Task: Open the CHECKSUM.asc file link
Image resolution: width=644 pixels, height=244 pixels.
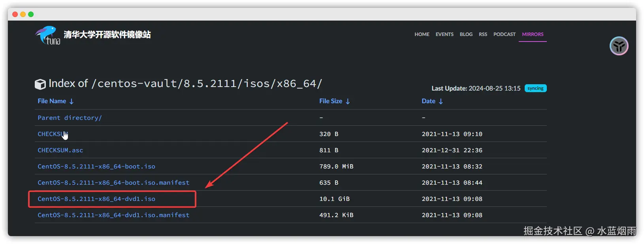Action: pyautogui.click(x=60, y=150)
